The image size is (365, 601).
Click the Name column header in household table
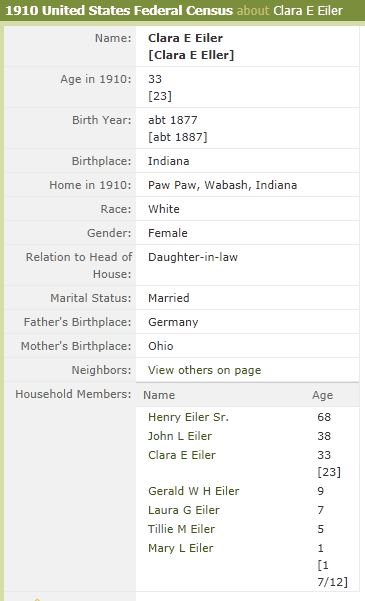(159, 395)
